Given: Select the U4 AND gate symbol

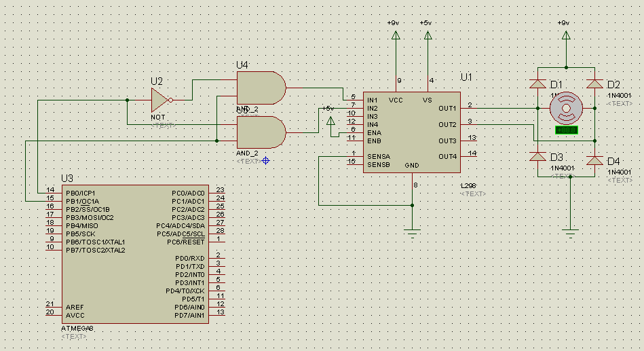Looking at the screenshot, I should point(261,88).
